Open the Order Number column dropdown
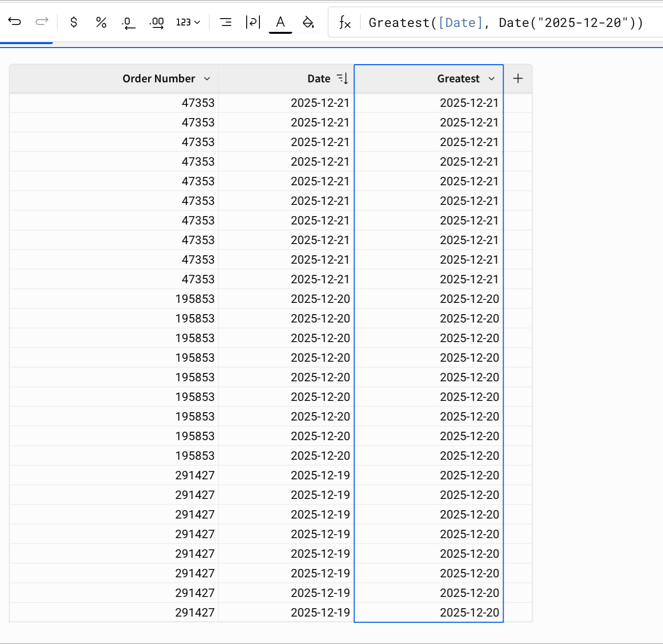The width and height of the screenshot is (663, 644). (x=207, y=78)
